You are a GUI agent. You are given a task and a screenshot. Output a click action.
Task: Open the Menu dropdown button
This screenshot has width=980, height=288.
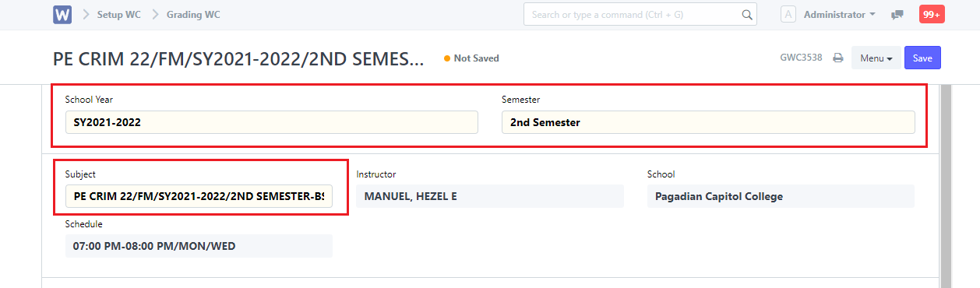[876, 58]
